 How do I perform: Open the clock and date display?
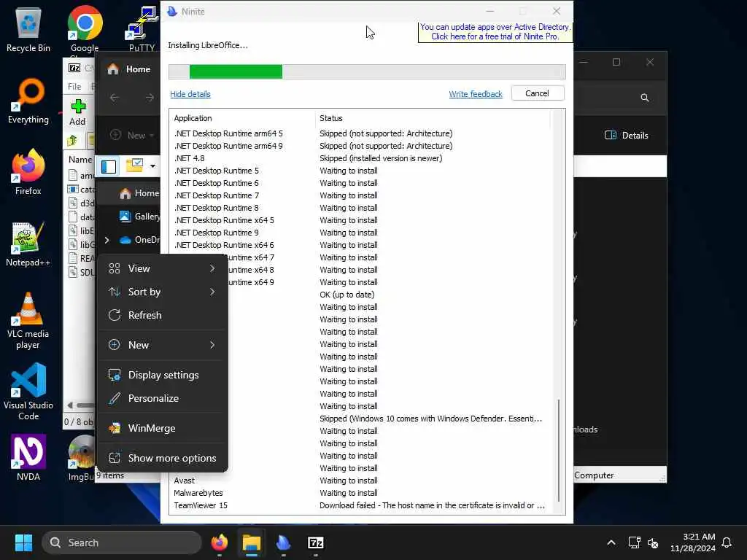(692, 542)
